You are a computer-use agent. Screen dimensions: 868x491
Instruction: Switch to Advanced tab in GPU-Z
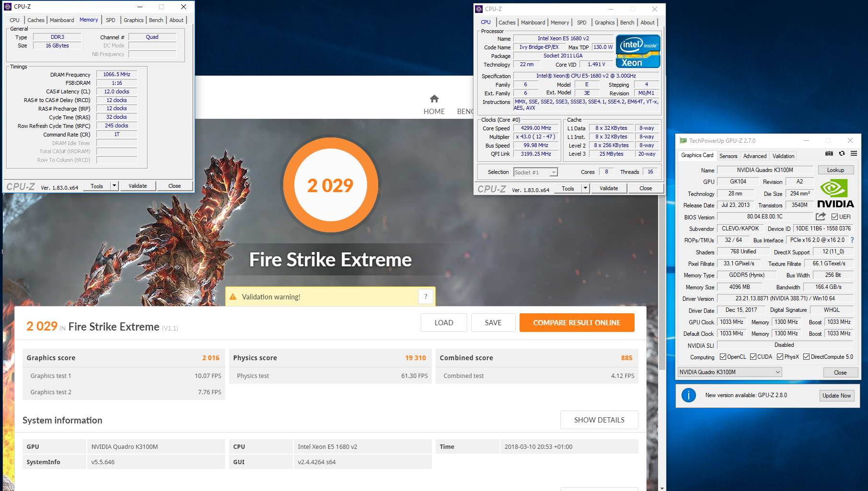tap(755, 156)
